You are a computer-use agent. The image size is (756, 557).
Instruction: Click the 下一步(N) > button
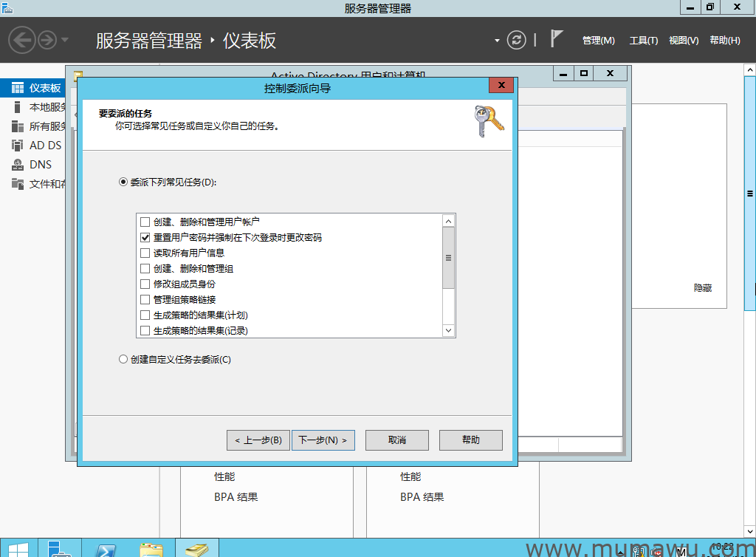[323, 440]
